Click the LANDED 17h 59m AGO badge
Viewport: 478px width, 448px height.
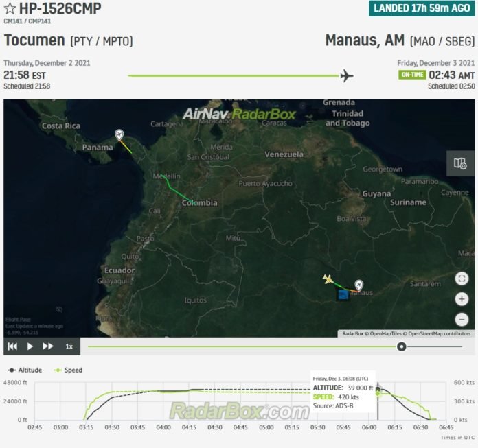422,8
